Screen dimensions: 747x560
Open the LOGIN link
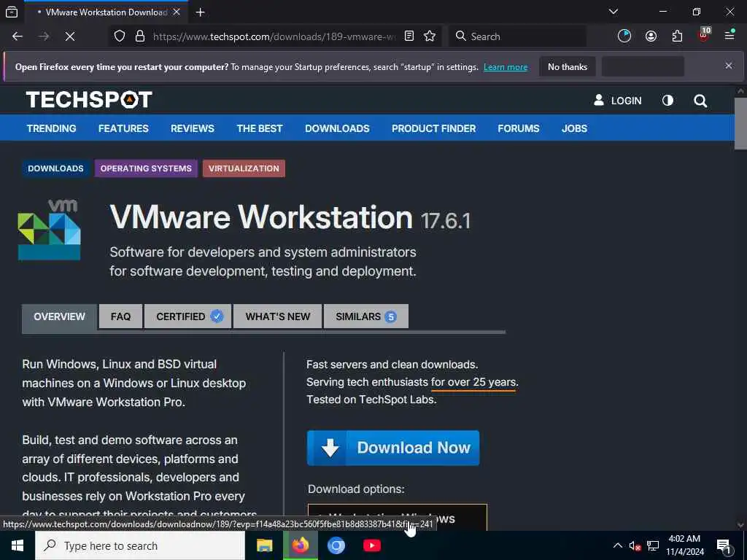coord(617,101)
